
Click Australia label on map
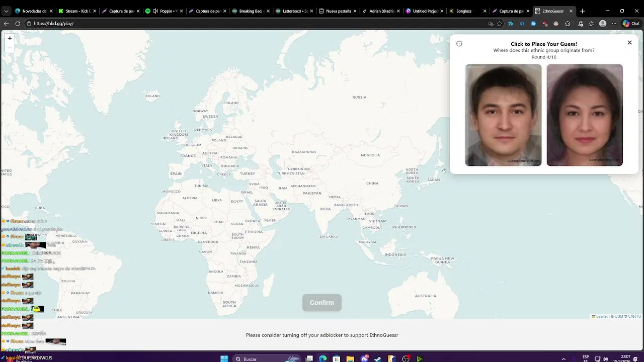tap(426, 296)
